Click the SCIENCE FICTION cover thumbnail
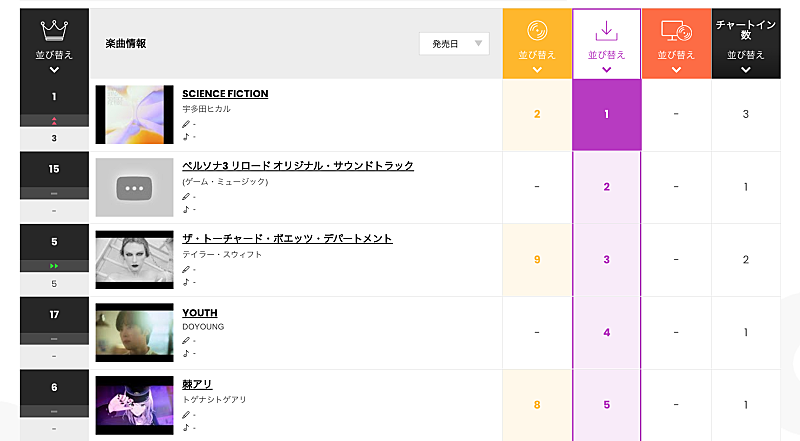Screen dimensions: 800x441 (x=135, y=114)
